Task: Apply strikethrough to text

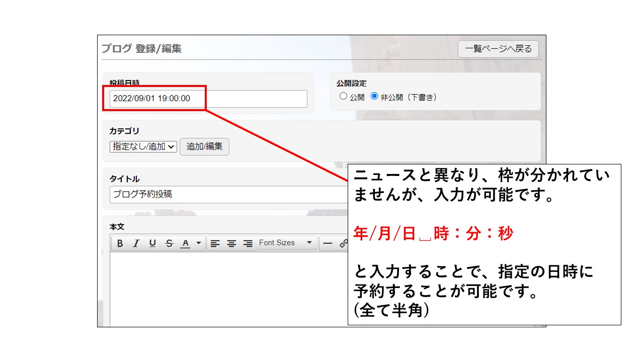Action: click(169, 243)
